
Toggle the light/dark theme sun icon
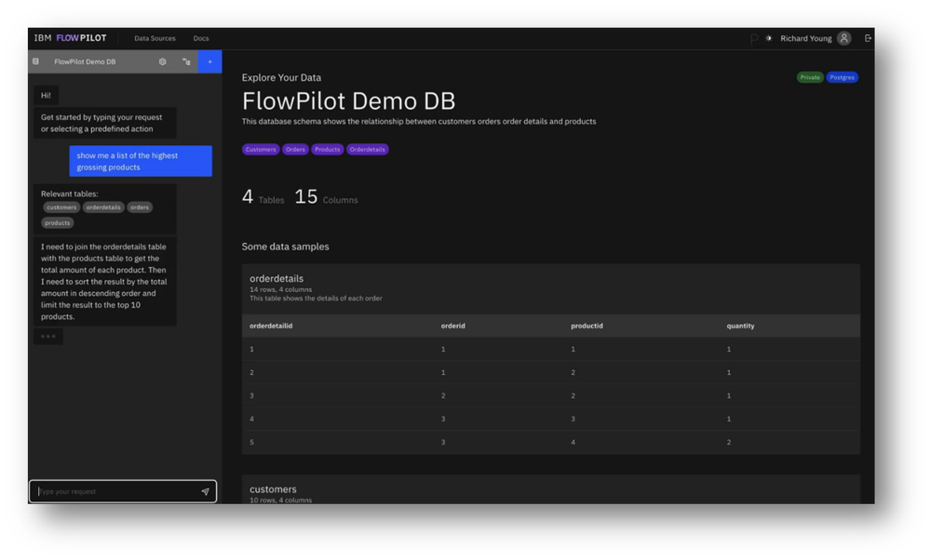coord(769,38)
